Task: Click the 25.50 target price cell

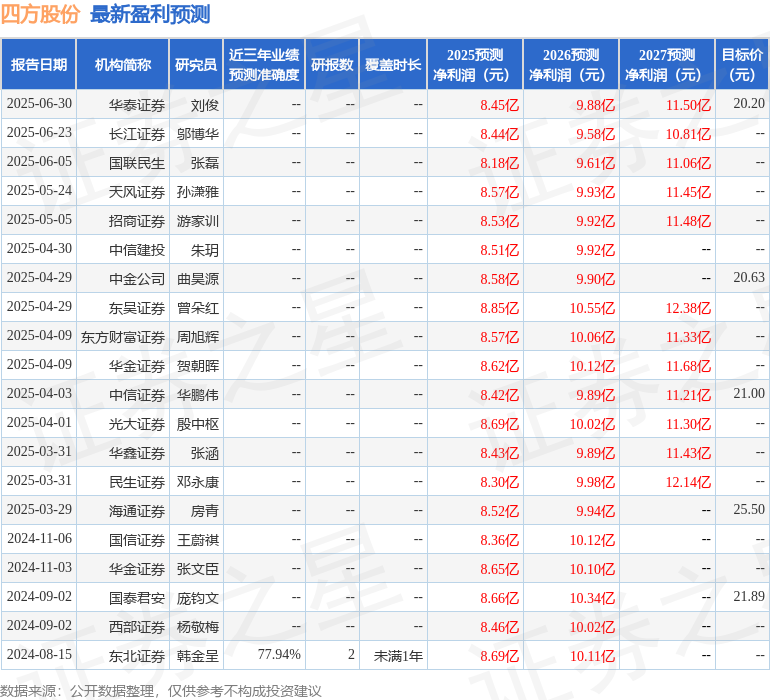Action: click(749, 509)
